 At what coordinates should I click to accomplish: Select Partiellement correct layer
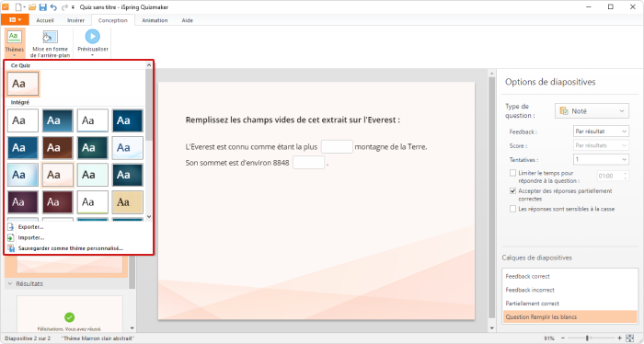pyautogui.click(x=570, y=304)
